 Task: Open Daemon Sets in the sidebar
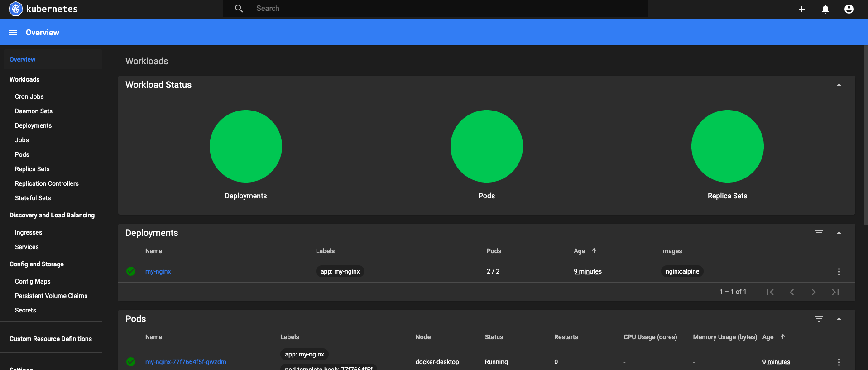pos(34,111)
